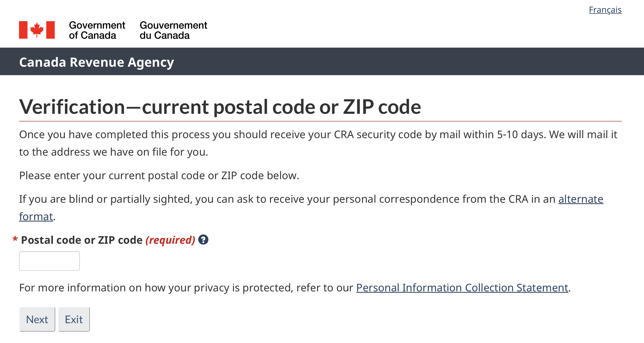Click the red '(required)' label text
644x343 pixels.
(170, 240)
